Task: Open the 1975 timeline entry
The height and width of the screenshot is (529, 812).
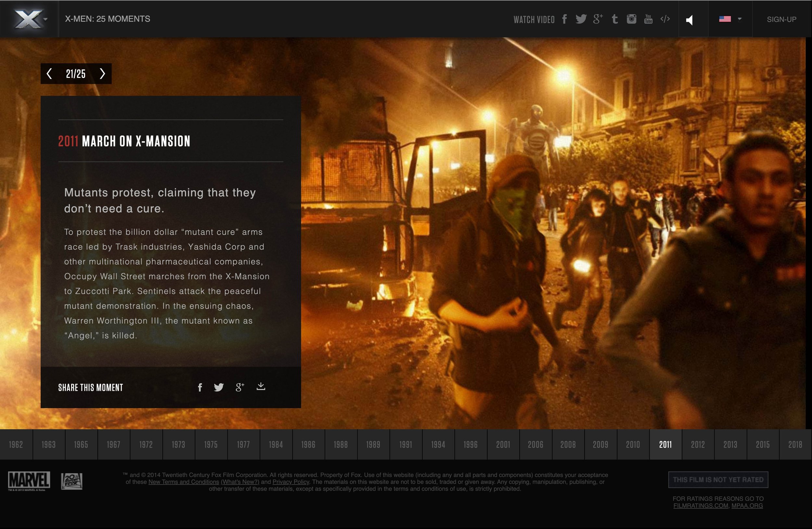Action: pyautogui.click(x=211, y=445)
